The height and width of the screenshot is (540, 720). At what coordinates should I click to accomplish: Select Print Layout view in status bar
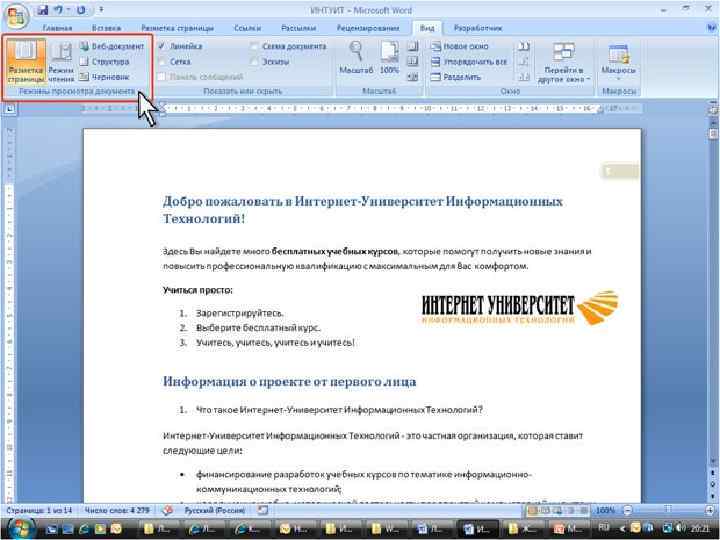[533, 510]
